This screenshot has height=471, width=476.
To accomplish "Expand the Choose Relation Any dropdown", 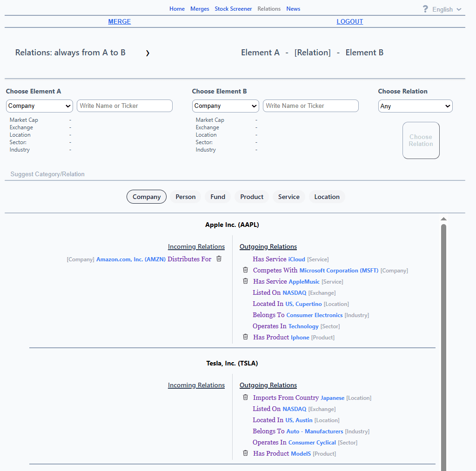I will (415, 106).
